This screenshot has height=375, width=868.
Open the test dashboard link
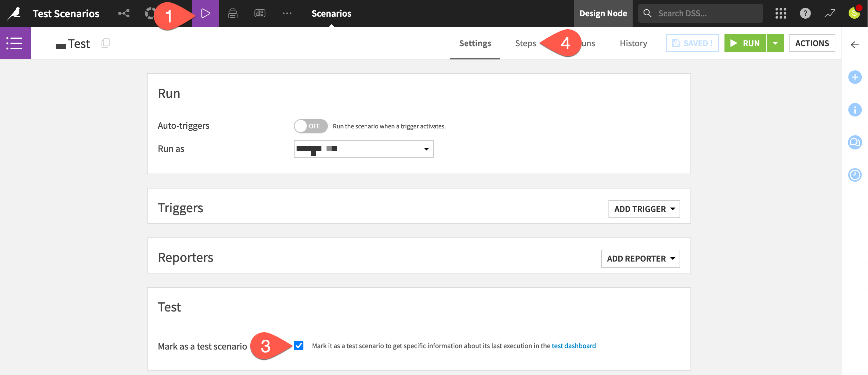tap(573, 346)
